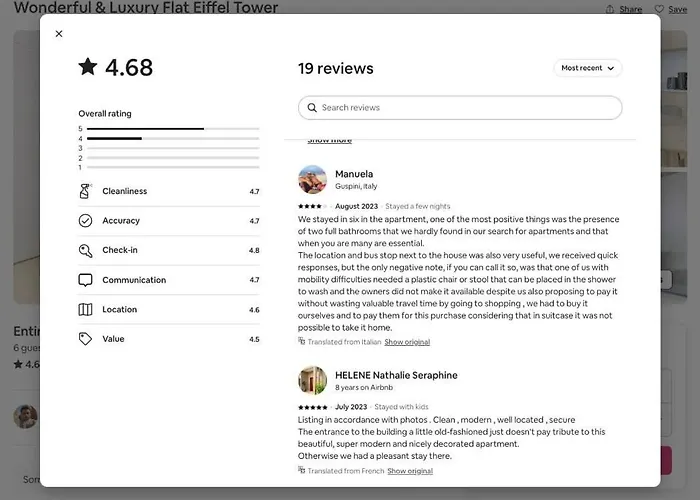The image size is (700, 500).
Task: Close the reviews dialog with the X
Action: [59, 34]
